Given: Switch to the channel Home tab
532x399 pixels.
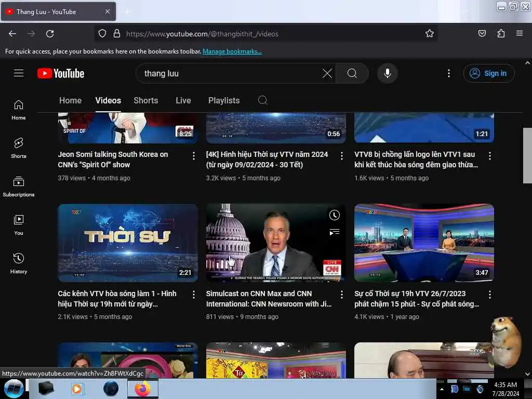Looking at the screenshot, I should 70,100.
